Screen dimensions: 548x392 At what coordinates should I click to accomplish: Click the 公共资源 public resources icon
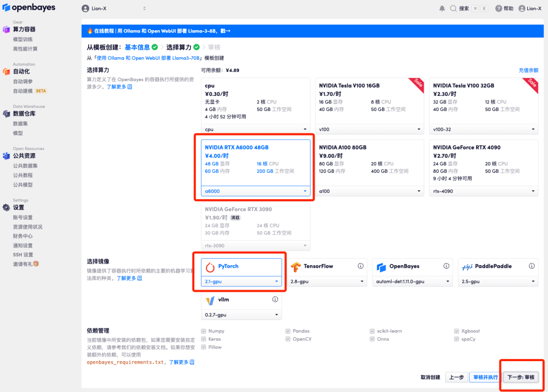[x=6, y=157]
